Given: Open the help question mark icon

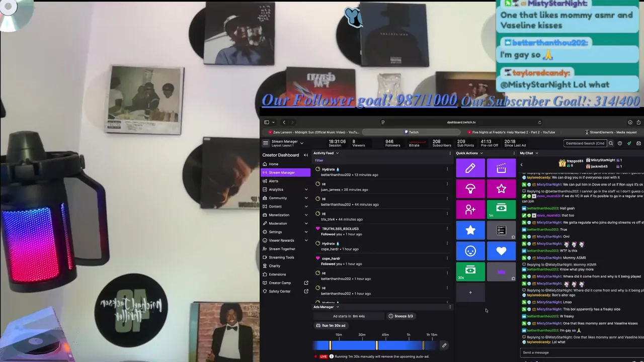Looking at the screenshot, I should click(x=620, y=143).
